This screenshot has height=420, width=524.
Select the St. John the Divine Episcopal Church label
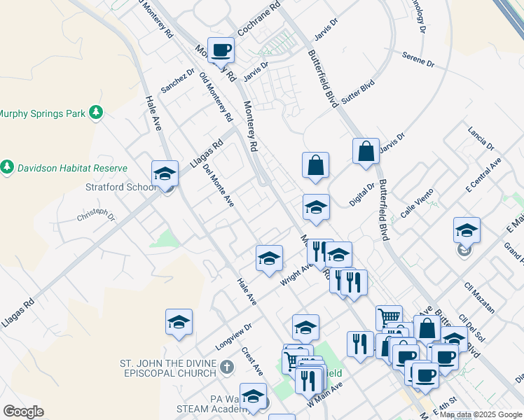click(x=168, y=368)
